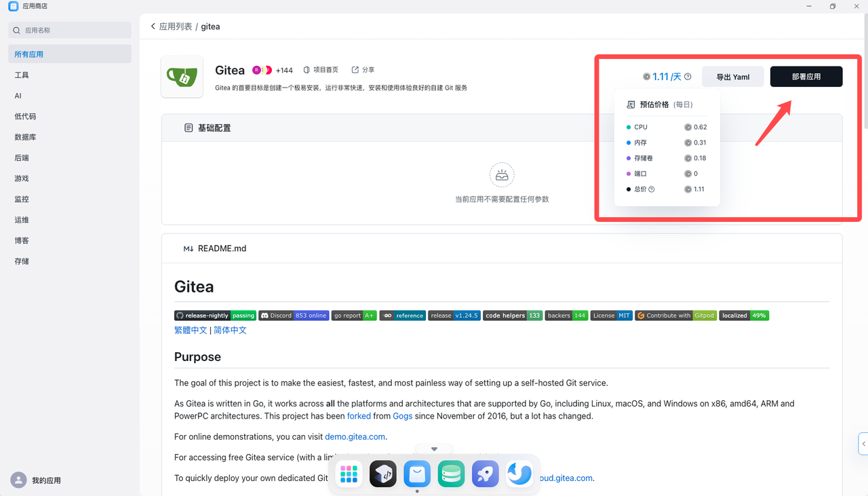Click the code helpers 133 badge

click(513, 316)
